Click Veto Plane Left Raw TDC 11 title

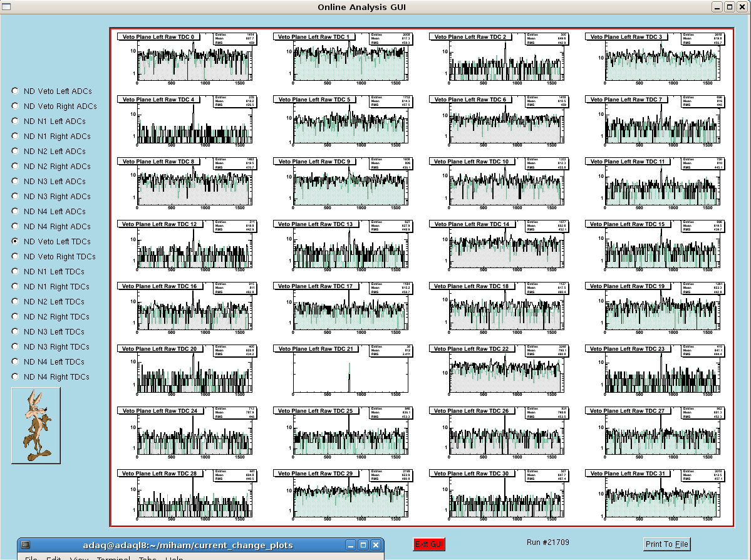(x=628, y=162)
